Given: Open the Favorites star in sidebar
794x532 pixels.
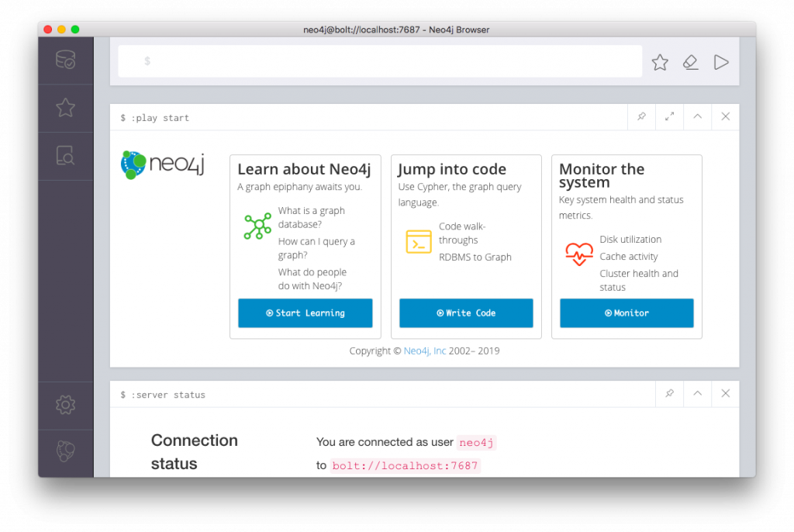Looking at the screenshot, I should (x=66, y=108).
